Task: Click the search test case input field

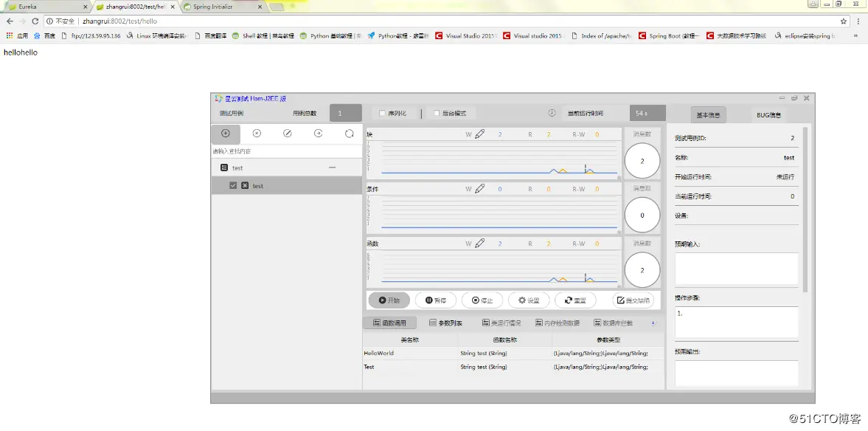Action: click(287, 151)
